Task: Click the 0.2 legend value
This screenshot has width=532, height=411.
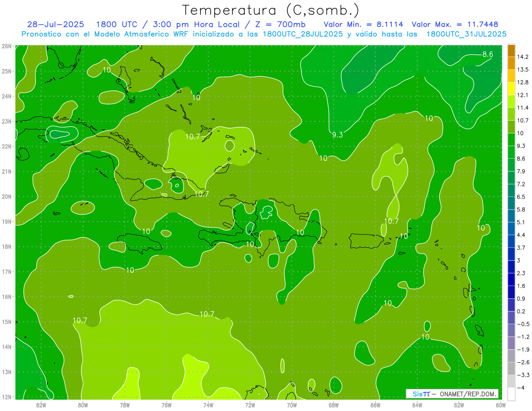Action: click(521, 311)
